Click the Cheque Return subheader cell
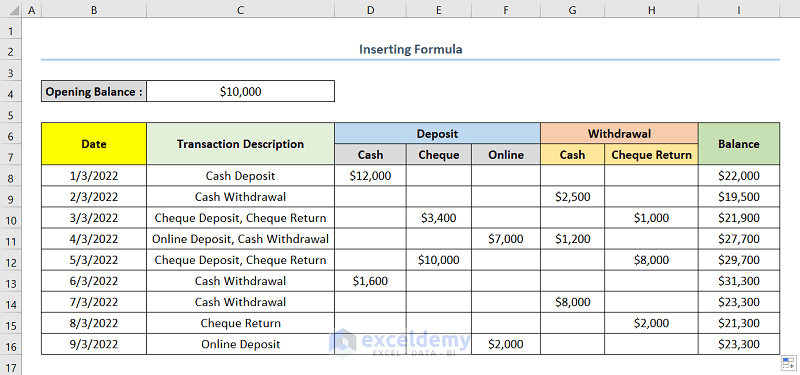 pos(652,155)
